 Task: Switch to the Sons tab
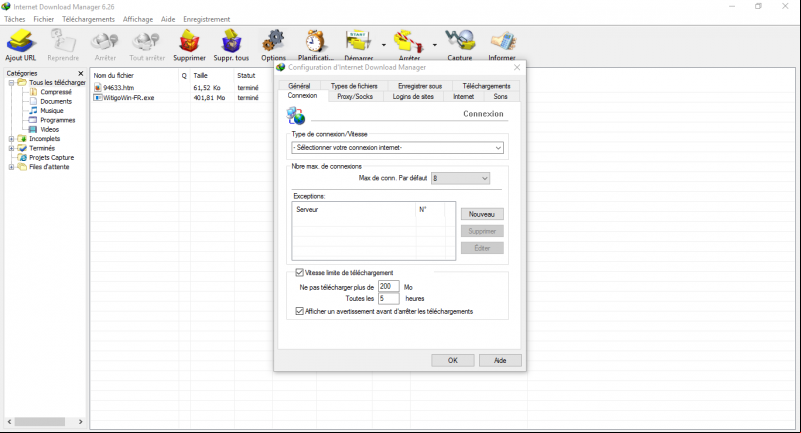click(x=500, y=97)
